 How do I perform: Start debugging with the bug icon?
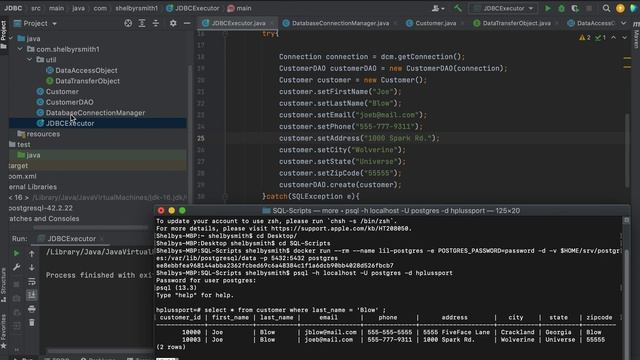click(561, 8)
